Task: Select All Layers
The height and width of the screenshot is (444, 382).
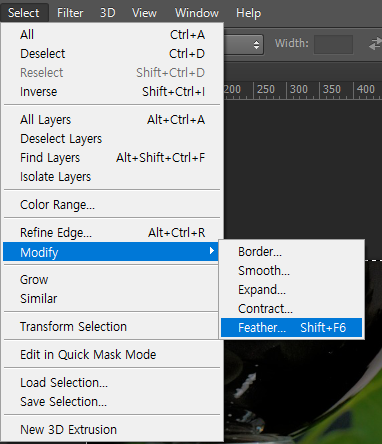Action: pyautogui.click(x=113, y=120)
